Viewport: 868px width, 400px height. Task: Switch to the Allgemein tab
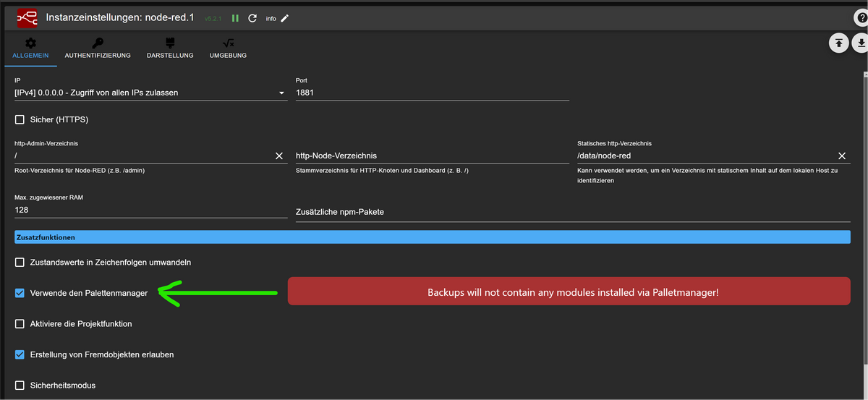tap(30, 48)
